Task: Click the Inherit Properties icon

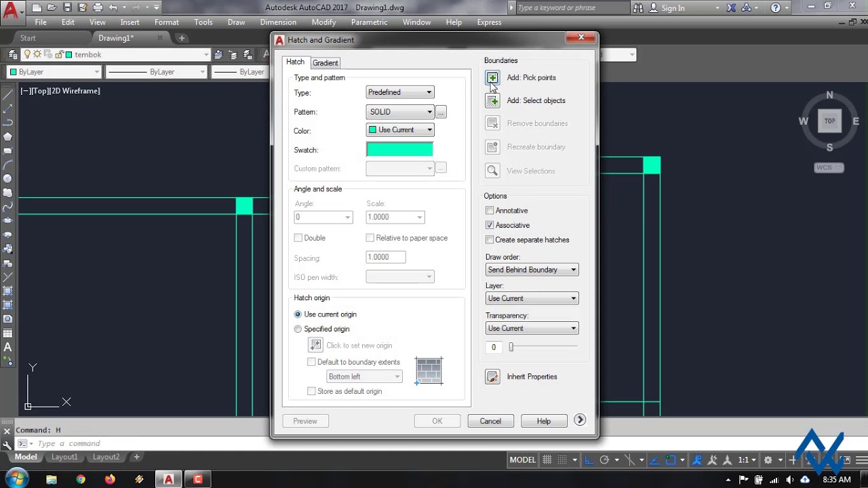Action: tap(492, 377)
